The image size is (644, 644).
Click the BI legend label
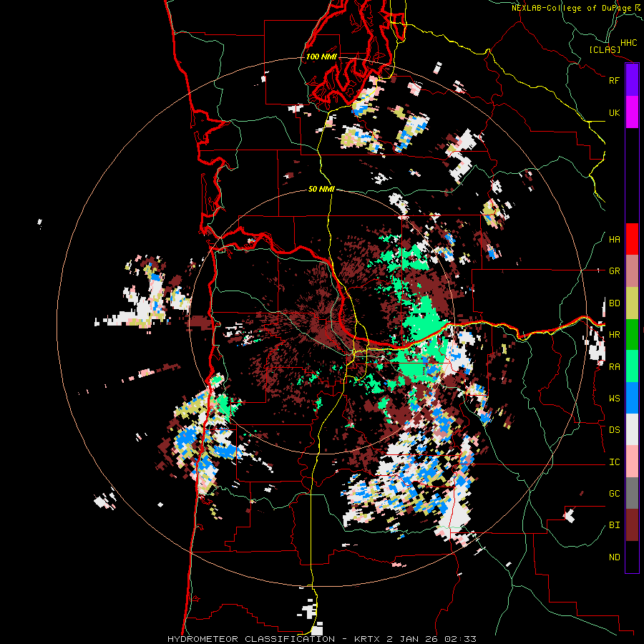pyautogui.click(x=614, y=525)
